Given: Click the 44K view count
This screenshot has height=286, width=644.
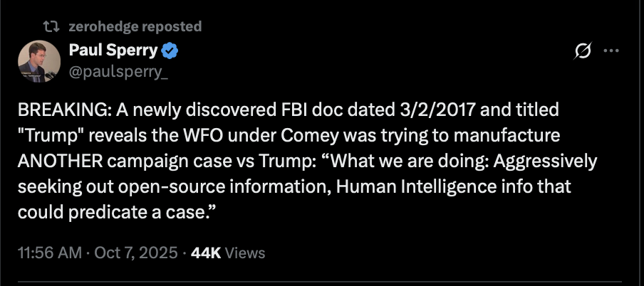Looking at the screenshot, I should (206, 253).
